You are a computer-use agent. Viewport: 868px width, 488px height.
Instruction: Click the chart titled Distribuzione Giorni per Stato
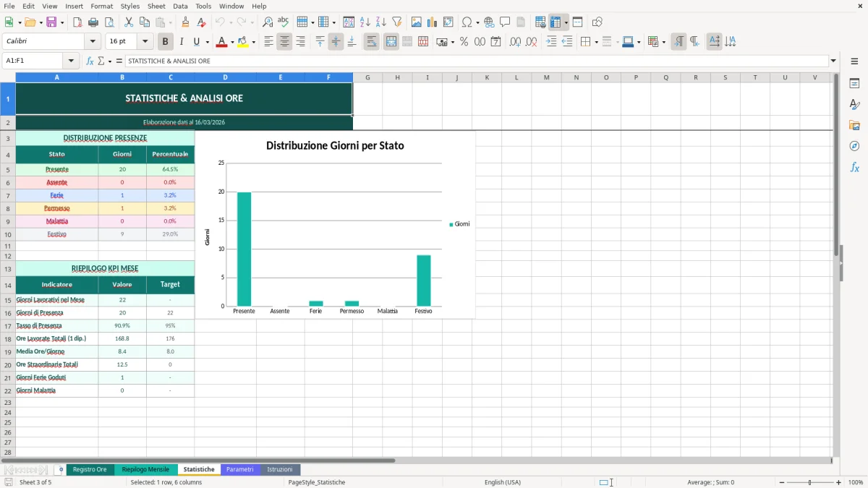[335, 224]
